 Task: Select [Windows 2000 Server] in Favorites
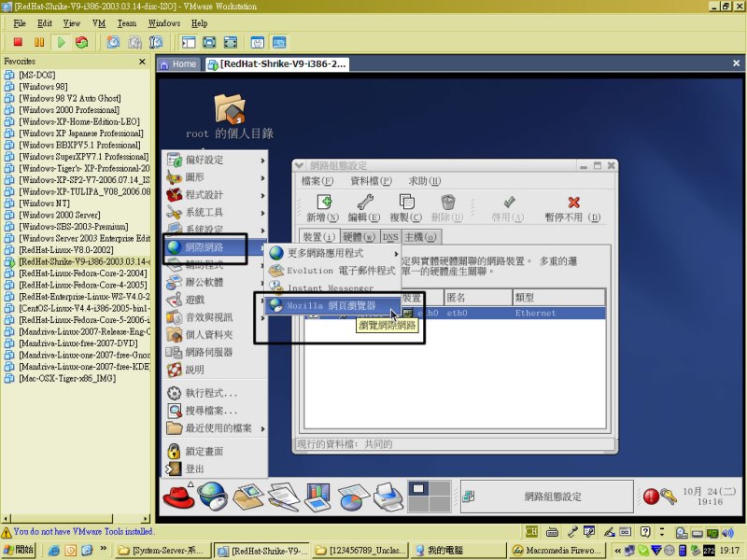(x=59, y=215)
